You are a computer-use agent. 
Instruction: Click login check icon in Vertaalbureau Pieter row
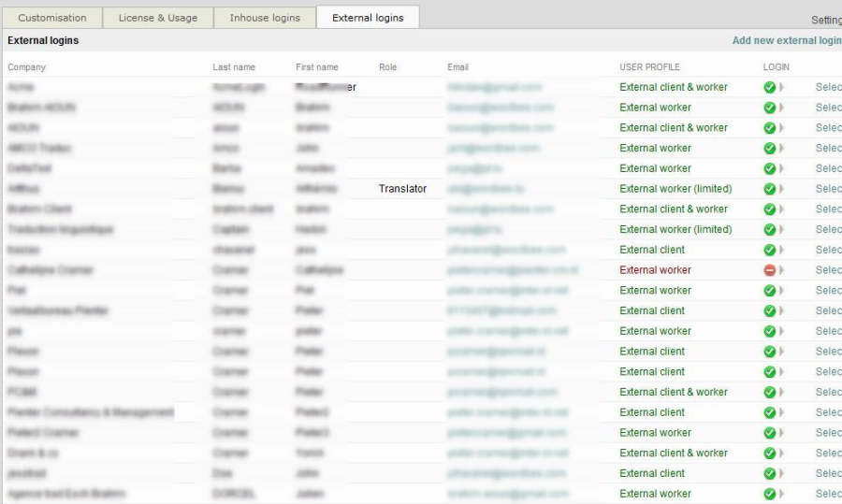pyautogui.click(x=769, y=310)
